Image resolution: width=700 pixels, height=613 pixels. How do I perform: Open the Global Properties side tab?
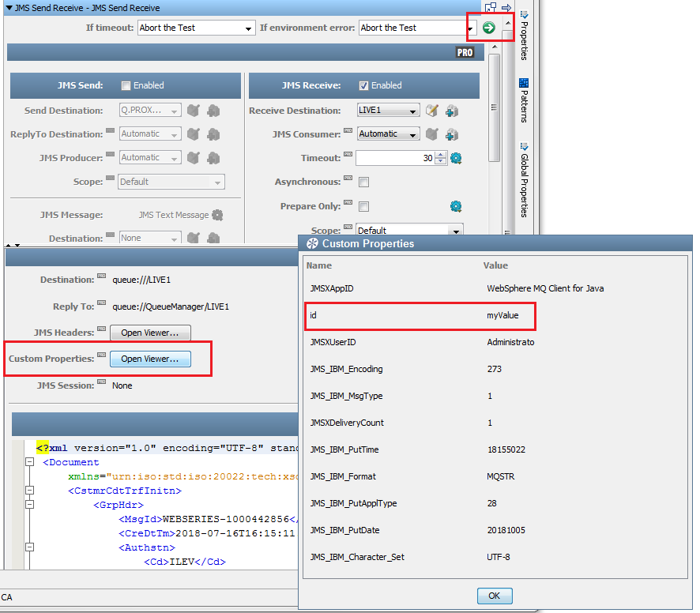point(524,180)
